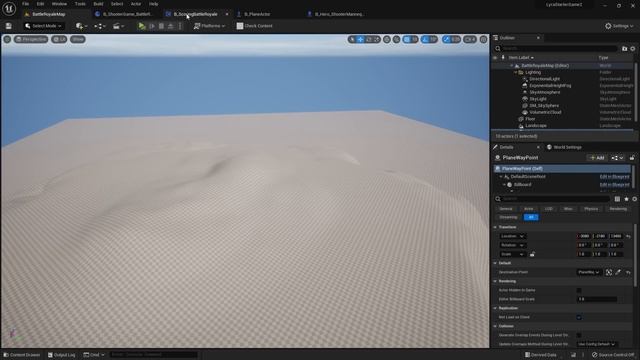
Task: Choose the select-object cursor tool in the viewport
Action: 352,39
